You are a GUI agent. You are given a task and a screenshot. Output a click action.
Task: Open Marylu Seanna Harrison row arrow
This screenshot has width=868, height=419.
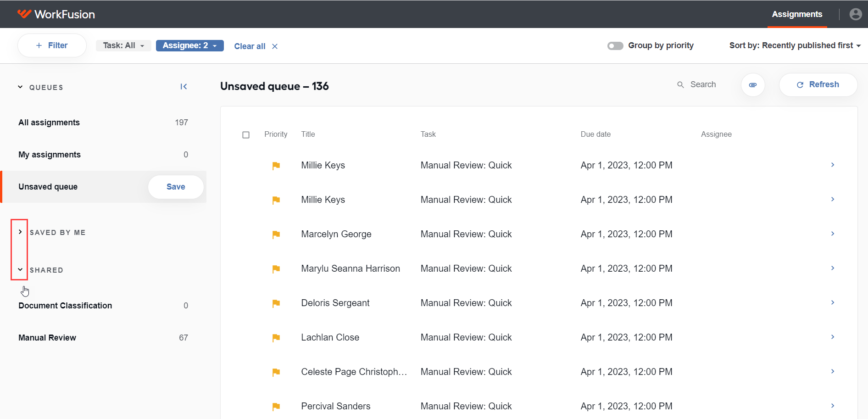click(833, 268)
